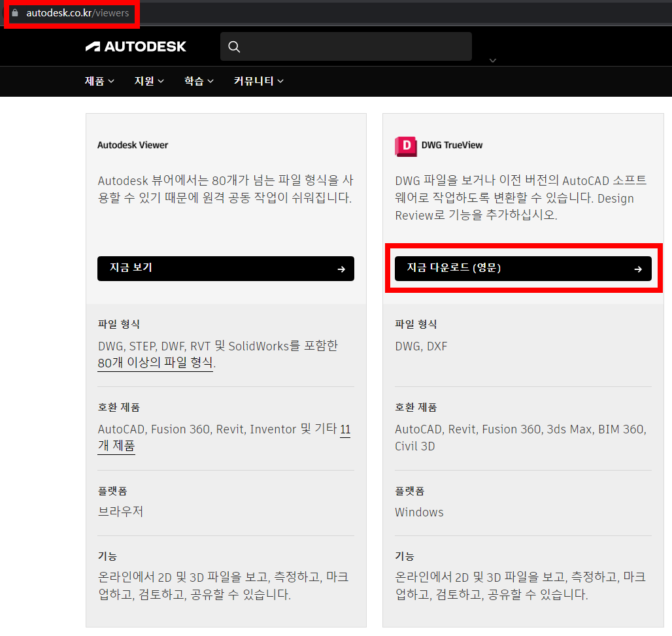Click the search magnifier icon

tap(234, 46)
